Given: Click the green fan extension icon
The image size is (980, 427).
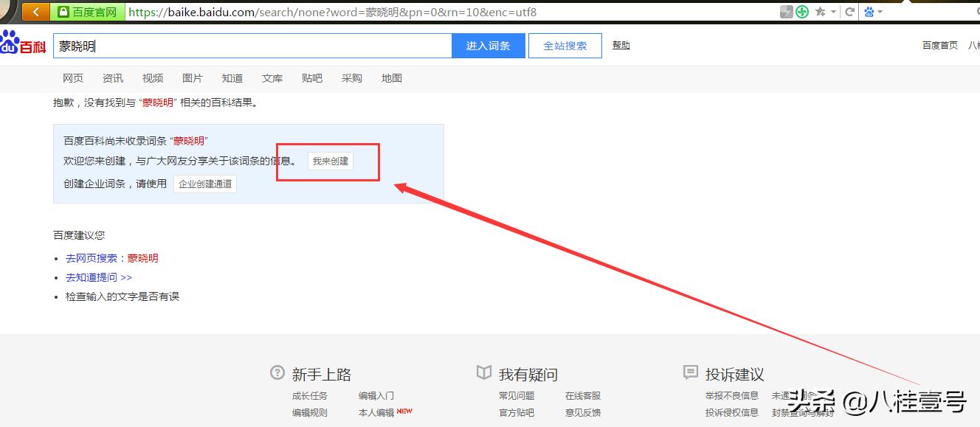Looking at the screenshot, I should 802,11.
